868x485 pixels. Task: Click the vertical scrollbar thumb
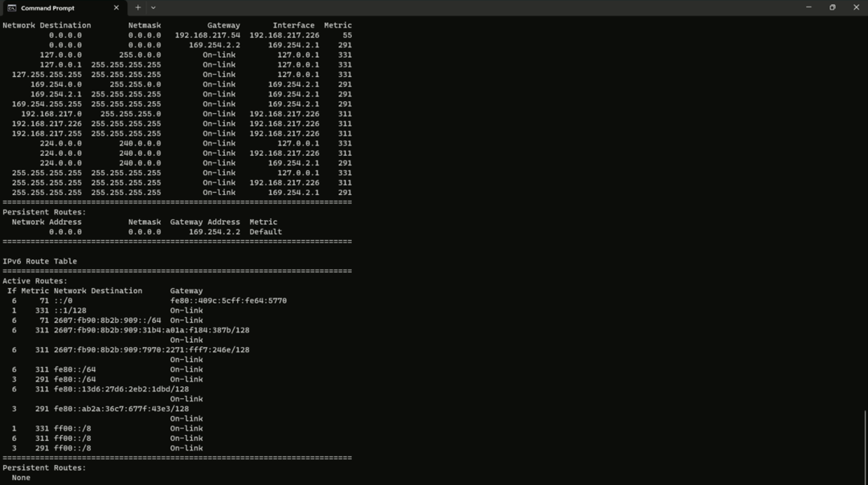(865, 446)
